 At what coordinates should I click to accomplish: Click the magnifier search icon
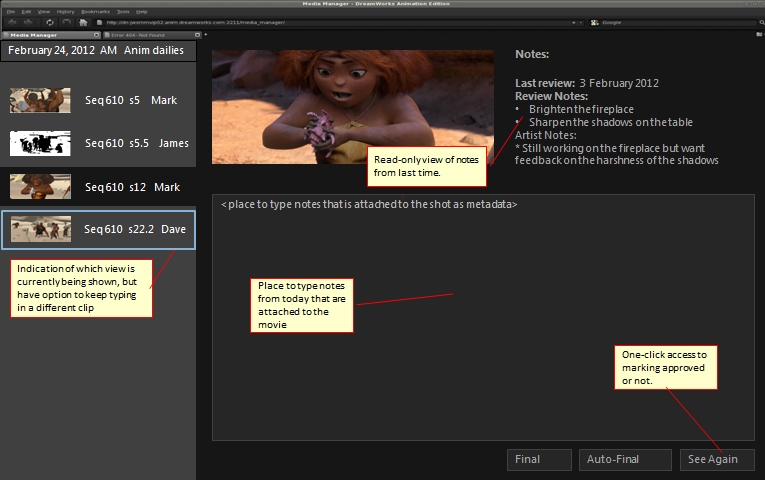pos(762,22)
